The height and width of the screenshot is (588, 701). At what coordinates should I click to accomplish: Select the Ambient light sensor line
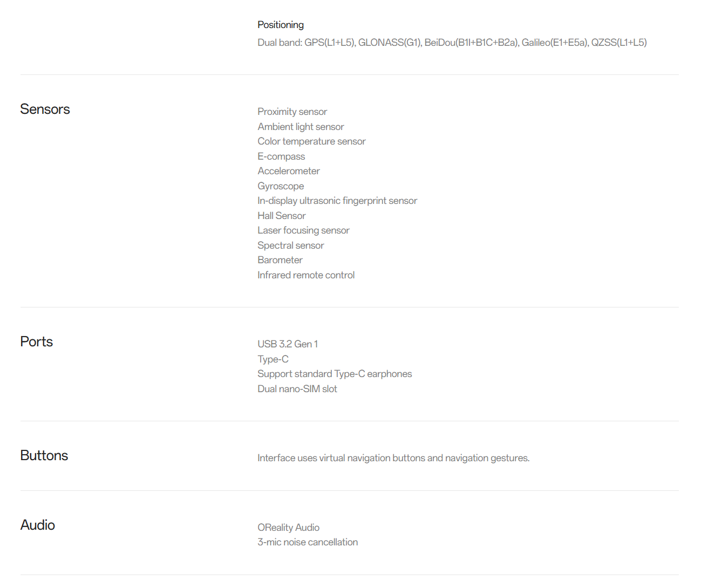[301, 127]
